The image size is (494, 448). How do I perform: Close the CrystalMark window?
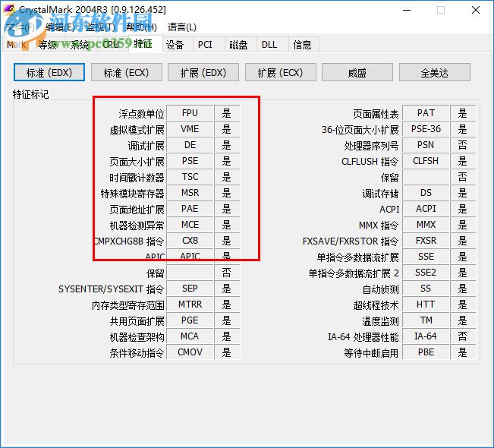point(476,10)
